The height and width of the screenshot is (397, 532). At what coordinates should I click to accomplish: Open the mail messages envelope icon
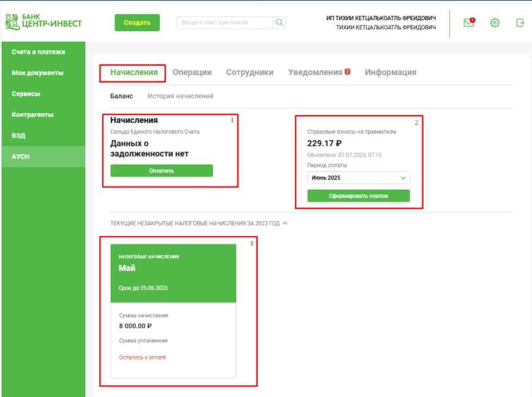(469, 23)
